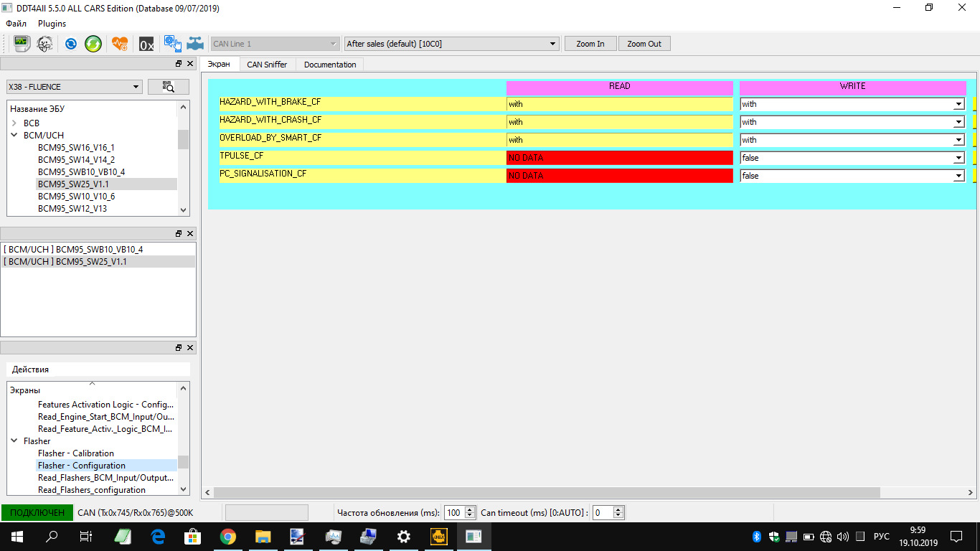Open File Explorer from the taskbar
The height and width of the screenshot is (551, 980).
pos(263,537)
